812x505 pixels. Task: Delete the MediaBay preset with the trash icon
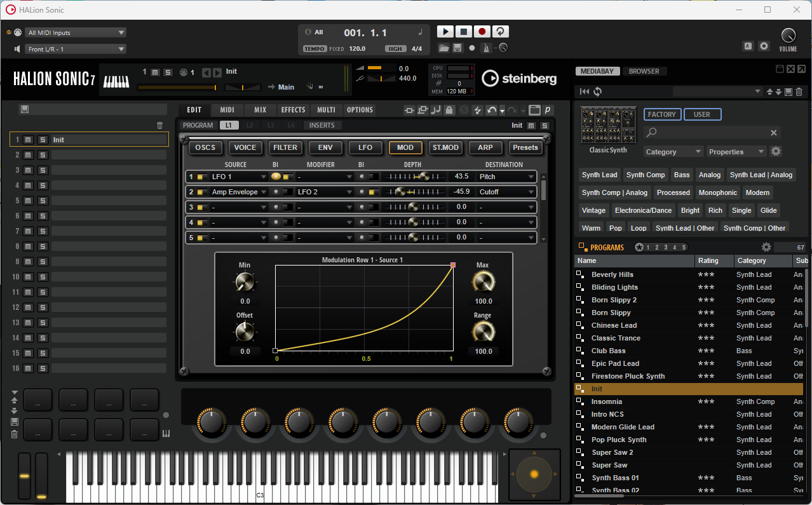click(x=799, y=92)
